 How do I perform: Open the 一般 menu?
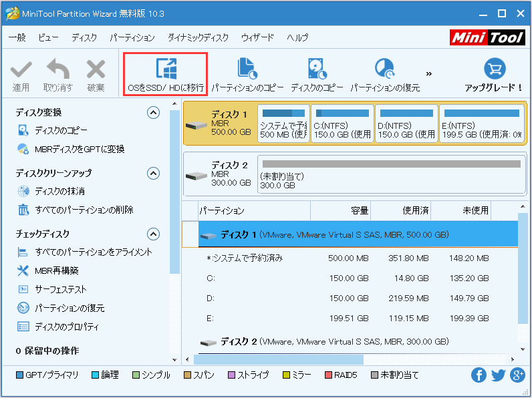17,37
